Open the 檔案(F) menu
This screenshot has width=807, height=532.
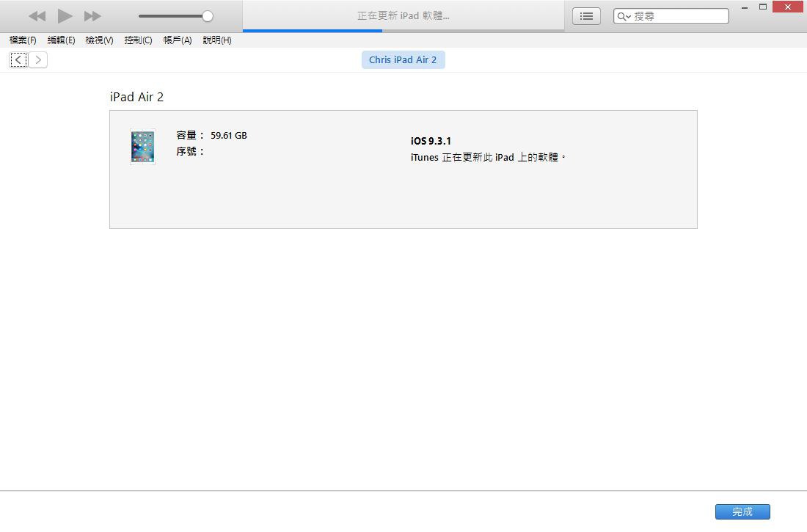point(23,40)
